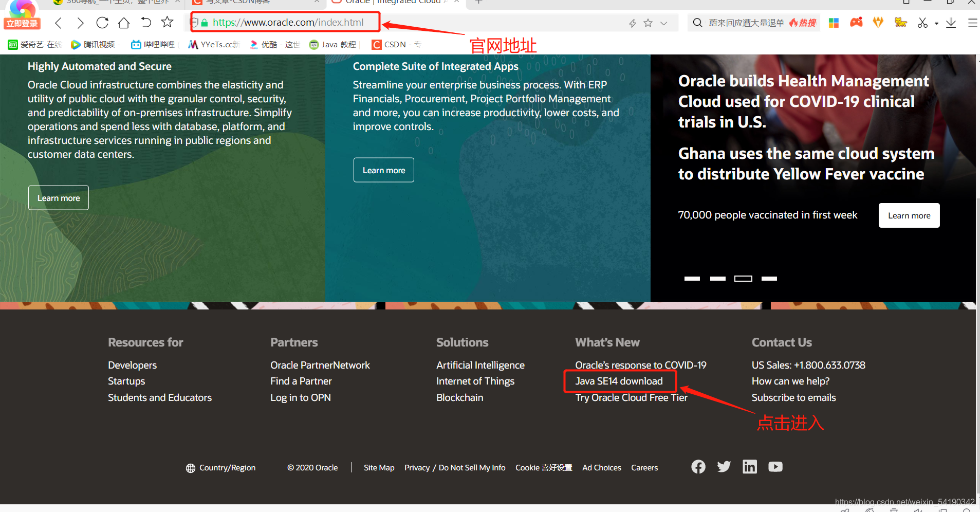Screen dimensions: 980x512
Task: Open the browser hamburger menu
Action: click(972, 23)
